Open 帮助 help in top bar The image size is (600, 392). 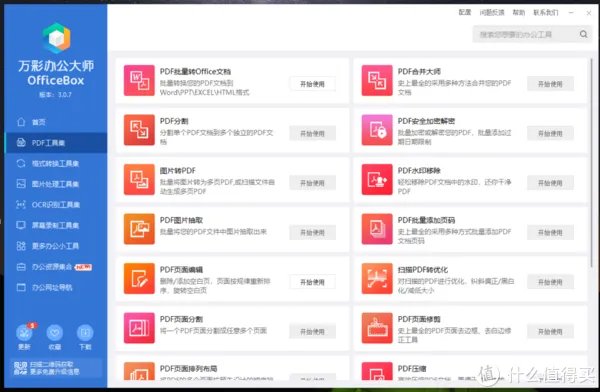(519, 13)
